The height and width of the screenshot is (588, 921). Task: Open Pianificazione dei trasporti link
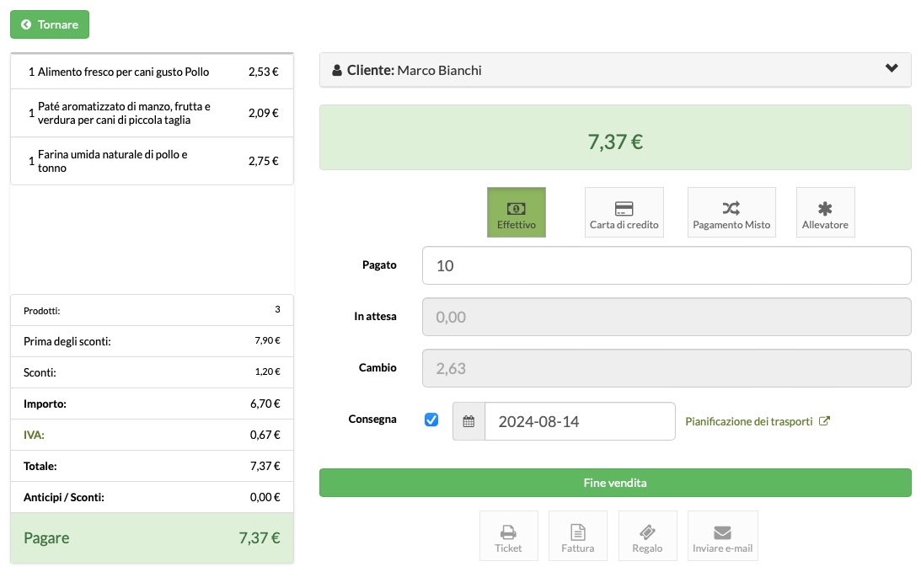tap(758, 421)
